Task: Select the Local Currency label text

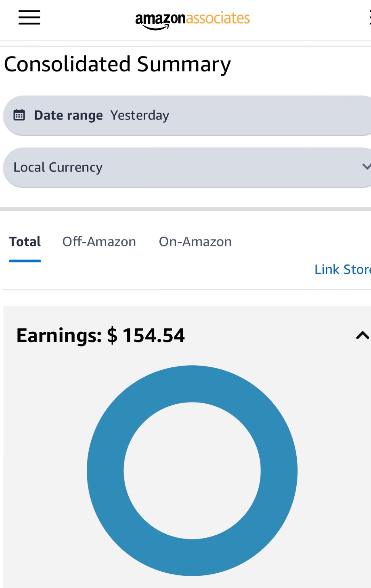Action: pos(58,167)
